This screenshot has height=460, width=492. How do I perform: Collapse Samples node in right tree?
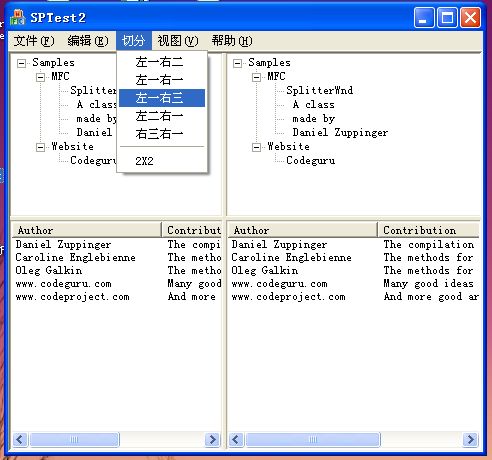tap(237, 63)
